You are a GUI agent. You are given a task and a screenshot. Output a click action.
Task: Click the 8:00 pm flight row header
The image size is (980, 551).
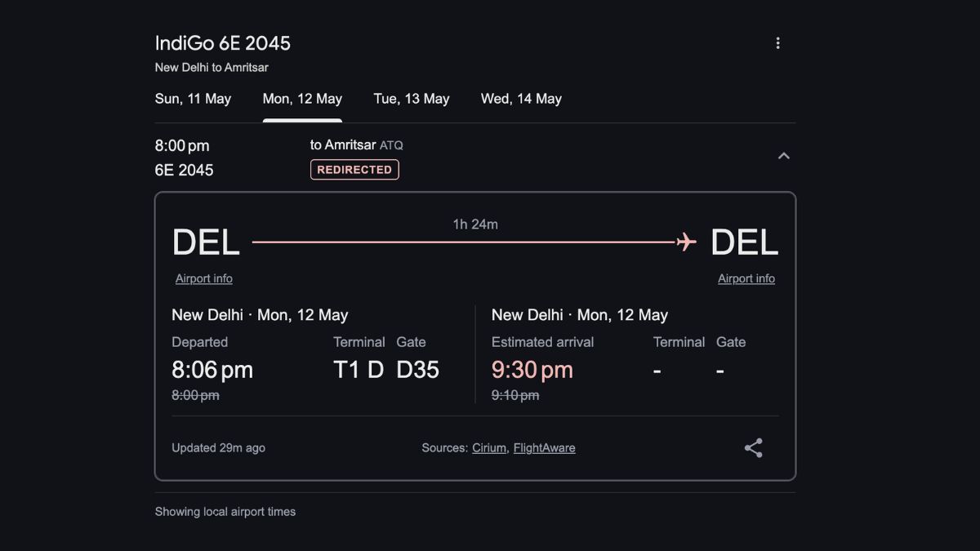tap(182, 146)
